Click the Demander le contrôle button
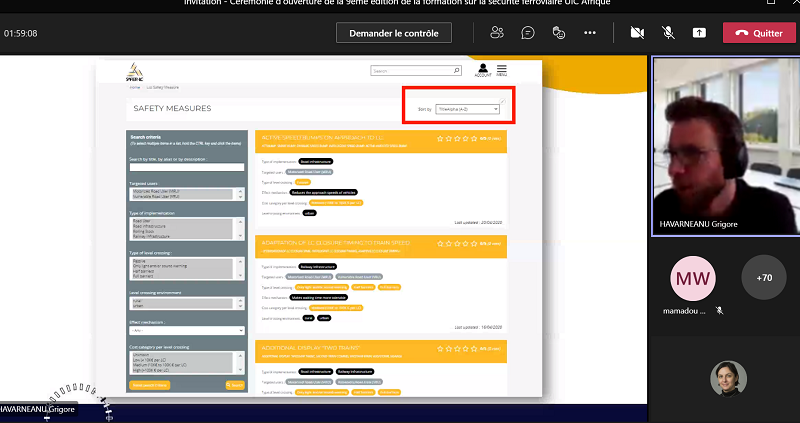 (394, 33)
